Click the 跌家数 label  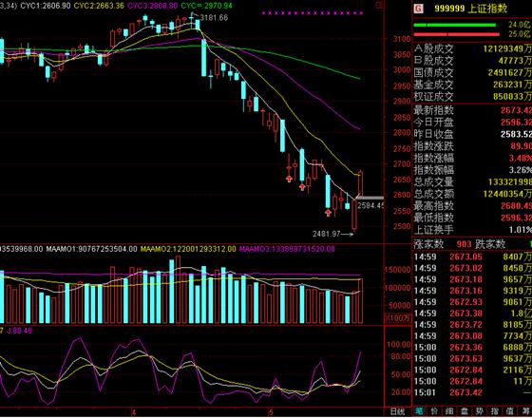[490, 244]
